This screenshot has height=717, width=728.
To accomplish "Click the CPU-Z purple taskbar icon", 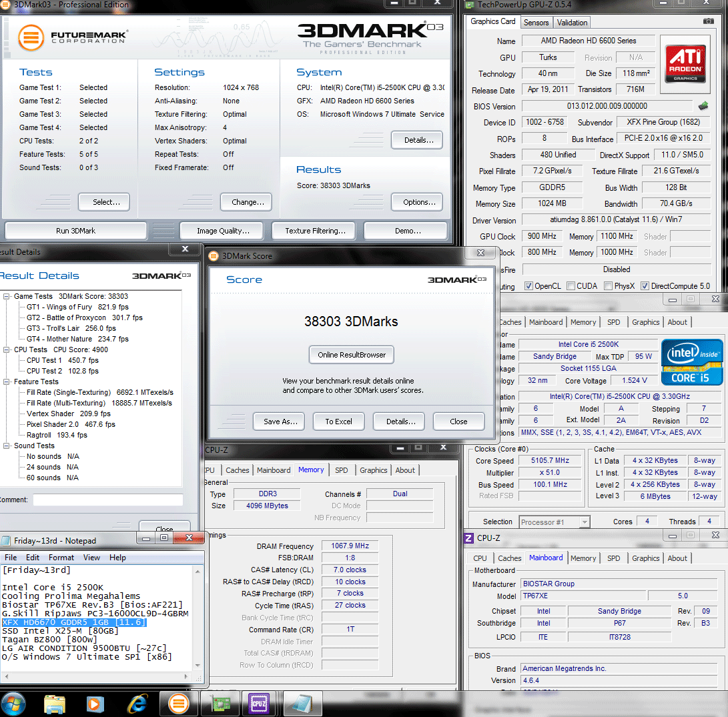I will 259,704.
